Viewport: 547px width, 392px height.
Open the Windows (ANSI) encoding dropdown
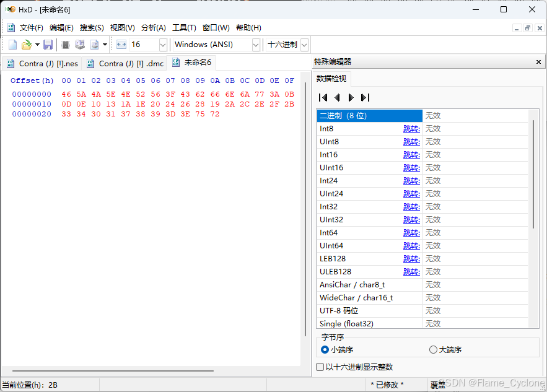(x=256, y=44)
